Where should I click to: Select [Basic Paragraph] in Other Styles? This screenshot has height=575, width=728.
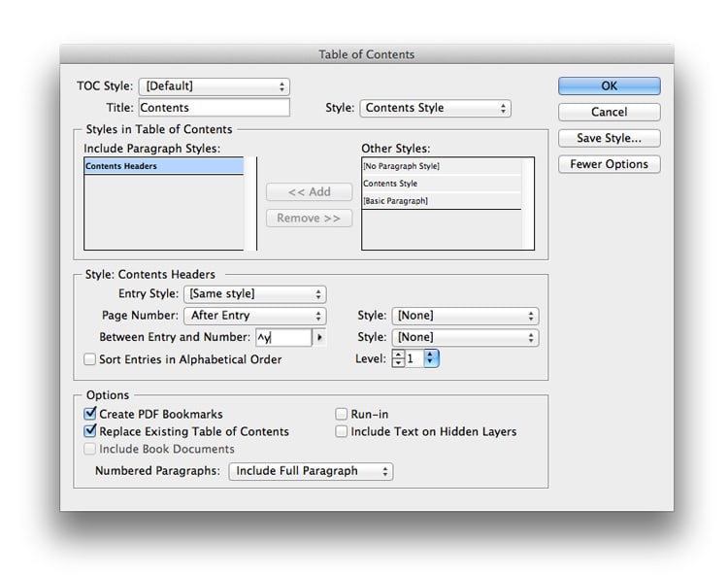tap(442, 201)
